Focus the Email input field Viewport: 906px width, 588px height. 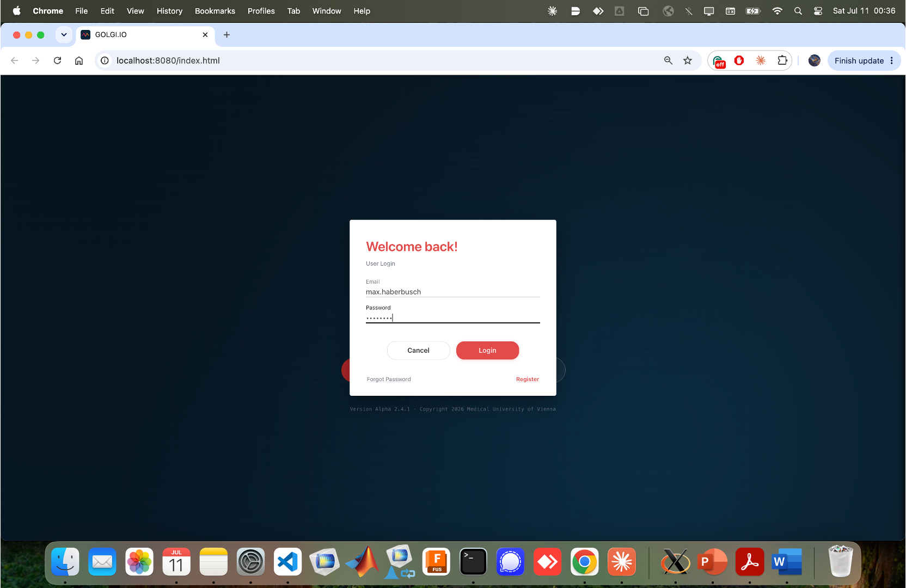452,292
